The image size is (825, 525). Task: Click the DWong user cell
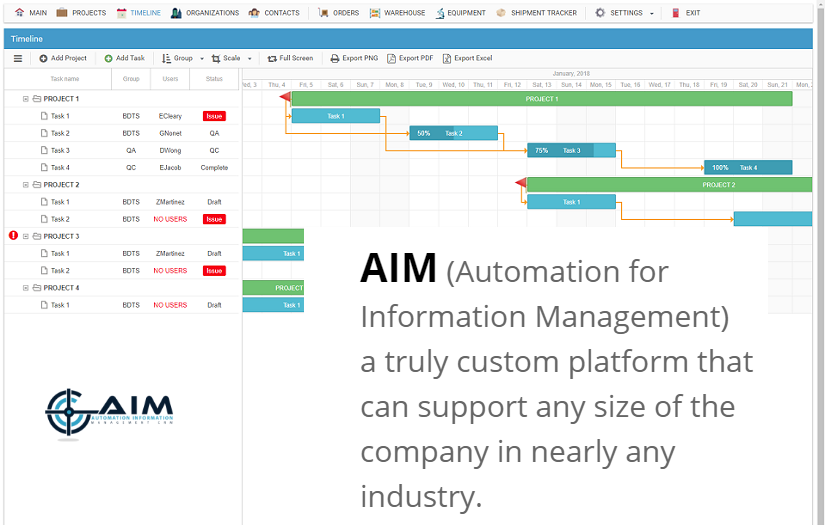(170, 150)
